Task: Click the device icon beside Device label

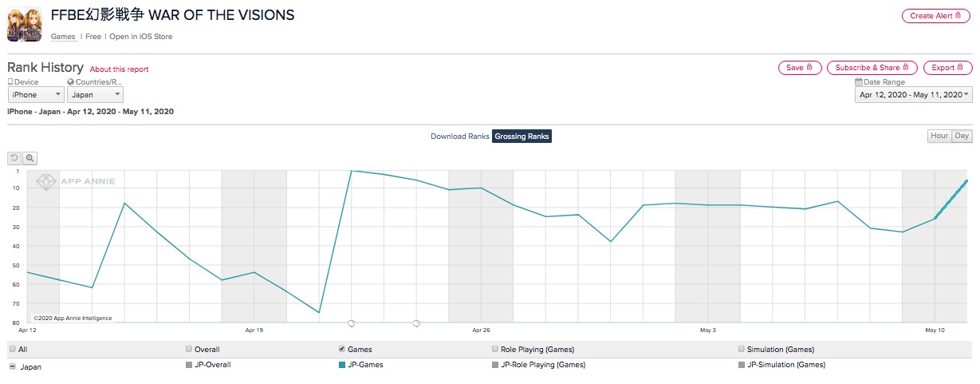Action: [x=10, y=82]
